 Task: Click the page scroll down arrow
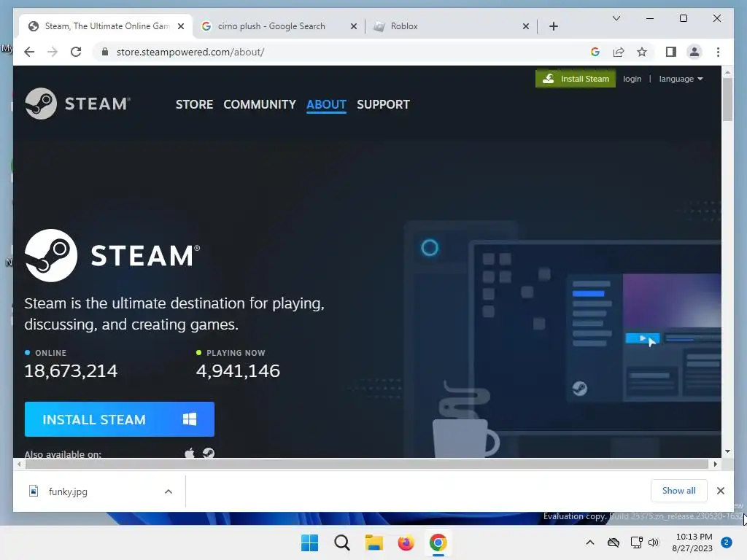point(727,451)
